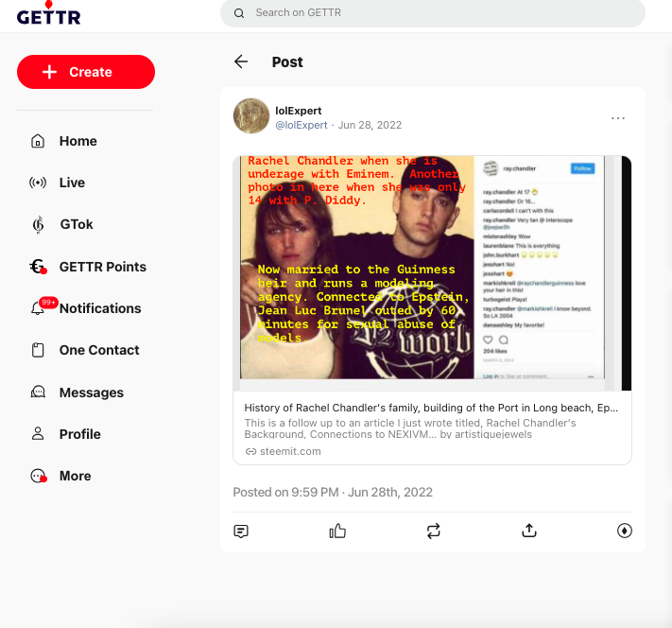Share the post via upload icon
672x628 pixels.
click(x=529, y=531)
